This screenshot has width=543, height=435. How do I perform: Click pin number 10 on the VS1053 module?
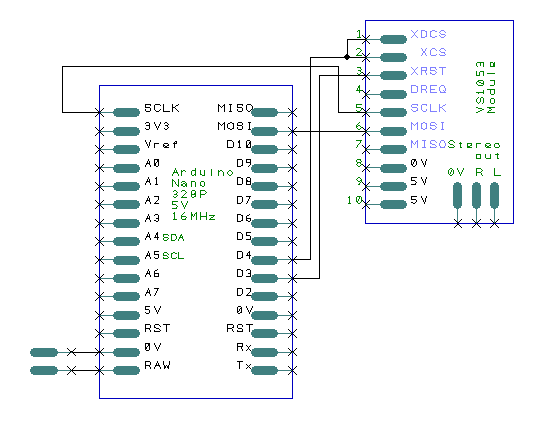click(x=355, y=200)
